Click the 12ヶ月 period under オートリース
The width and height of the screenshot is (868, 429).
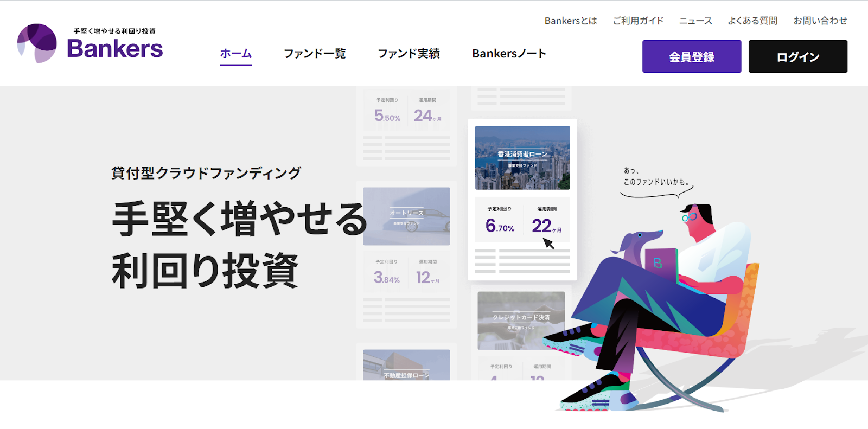[427, 278]
